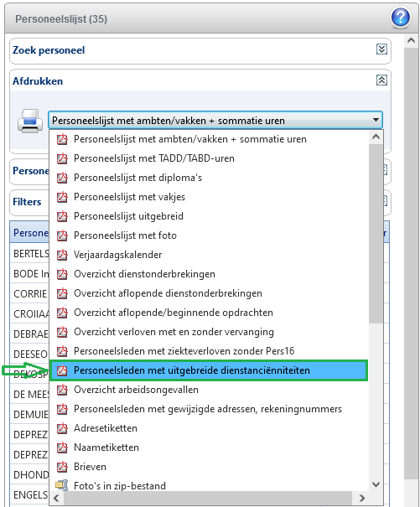Click the dropdown list vertical scrollbar thumb
Viewport: 420px width, 507px height.
pos(376,234)
